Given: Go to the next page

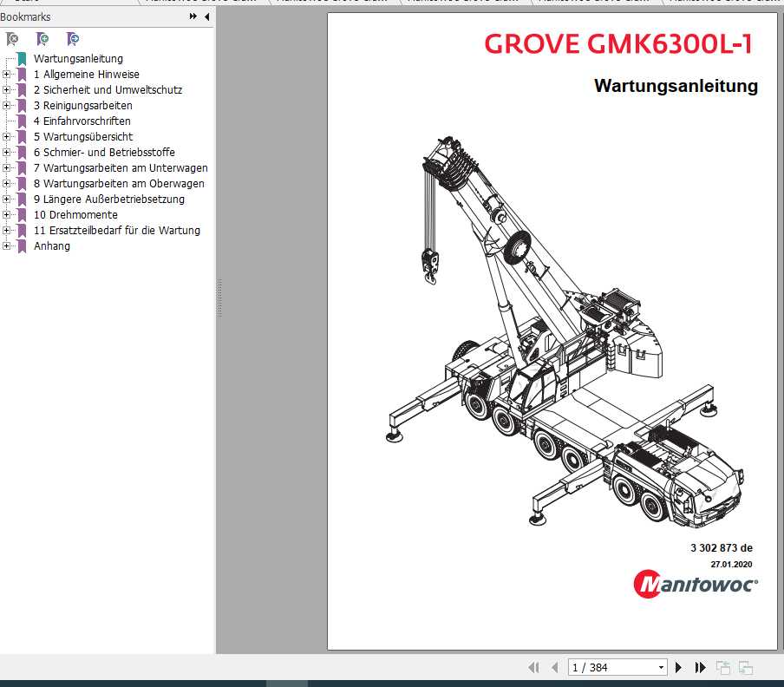Looking at the screenshot, I should pyautogui.click(x=678, y=668).
